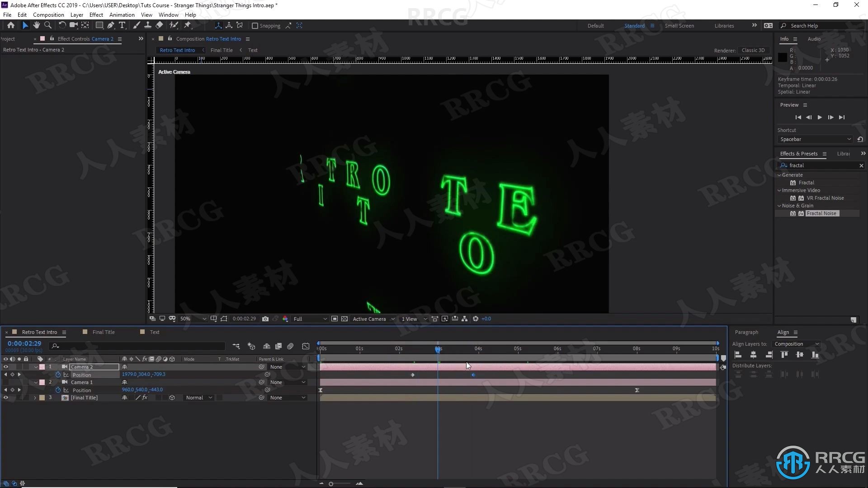
Task: Toggle visibility eye icon on Final Title layer
Action: [x=5, y=398]
